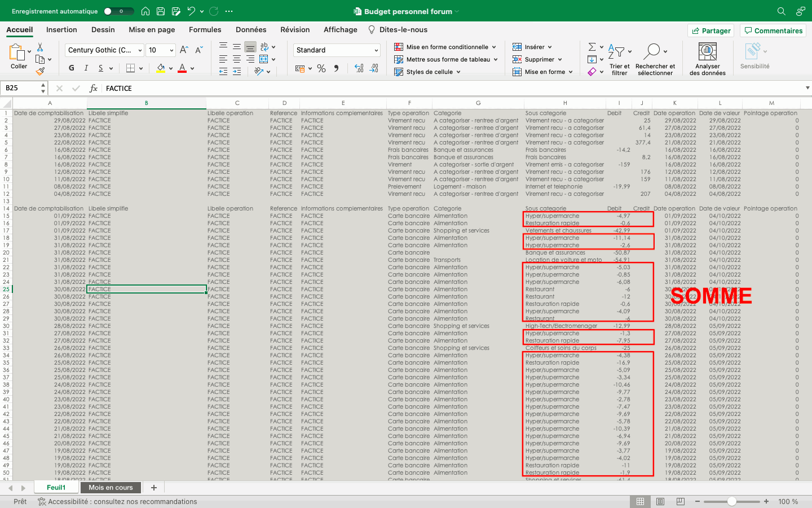Click the increase font size icon
Image resolution: width=812 pixels, height=508 pixels.
click(x=184, y=50)
